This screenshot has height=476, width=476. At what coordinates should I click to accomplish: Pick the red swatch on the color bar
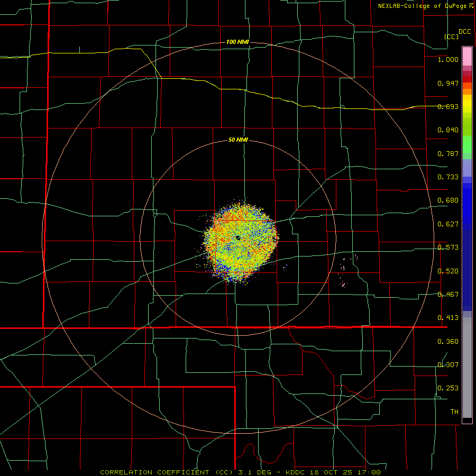coord(467,79)
